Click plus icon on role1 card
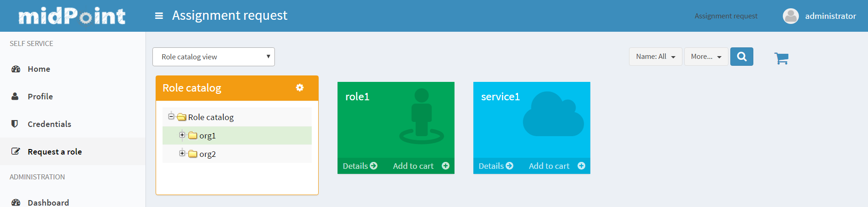 445,166
